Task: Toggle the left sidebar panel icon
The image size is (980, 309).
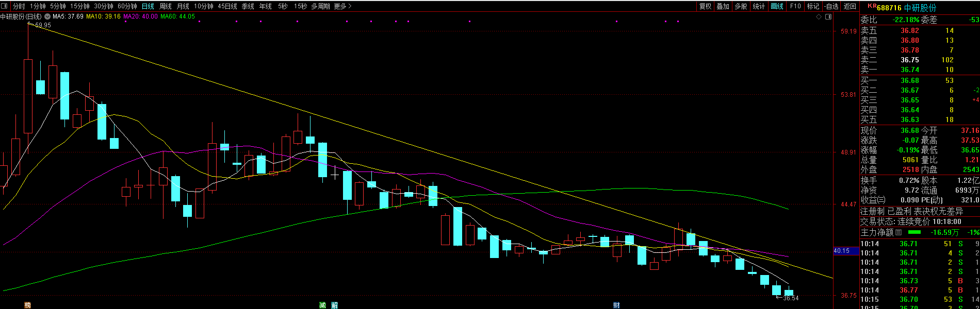Action: tap(5, 6)
